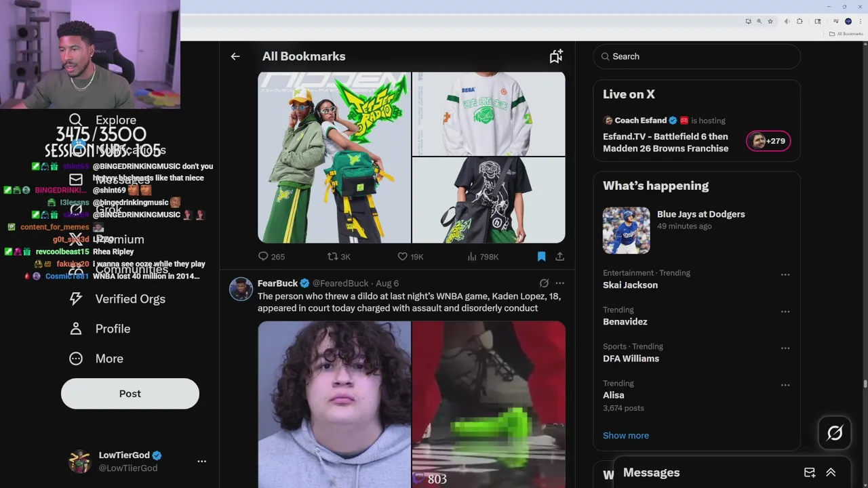868x488 pixels.
Task: Open more options on FearBuck post
Action: (559, 283)
